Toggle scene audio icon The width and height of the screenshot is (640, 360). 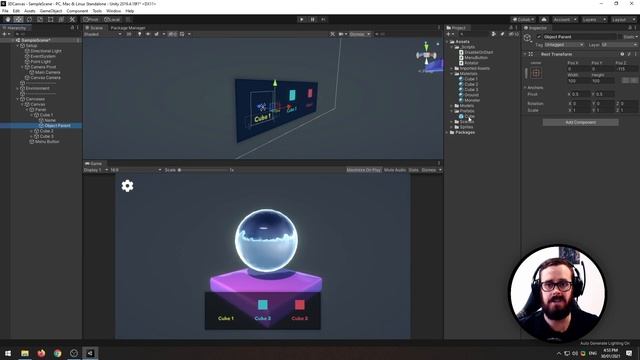[148, 34]
